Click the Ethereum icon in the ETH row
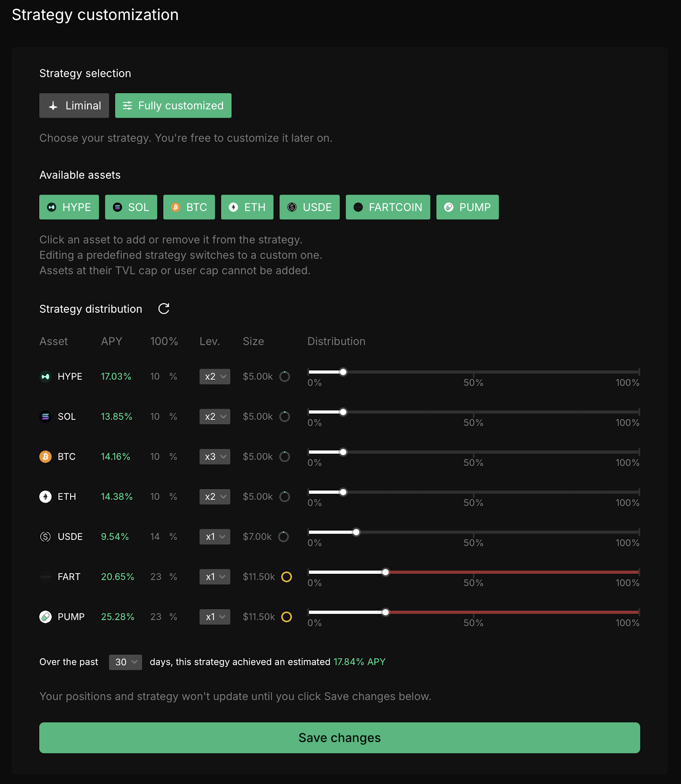Screen dimensions: 681x784 pos(45,497)
